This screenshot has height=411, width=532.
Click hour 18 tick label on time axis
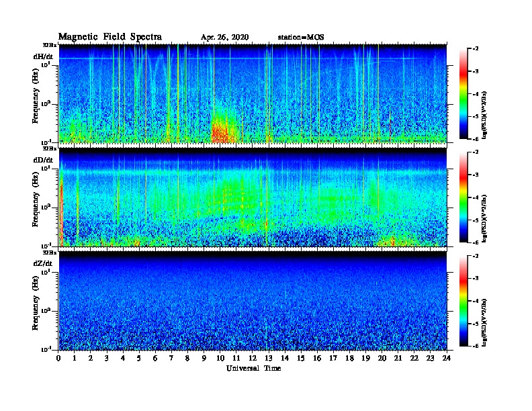pos(349,359)
